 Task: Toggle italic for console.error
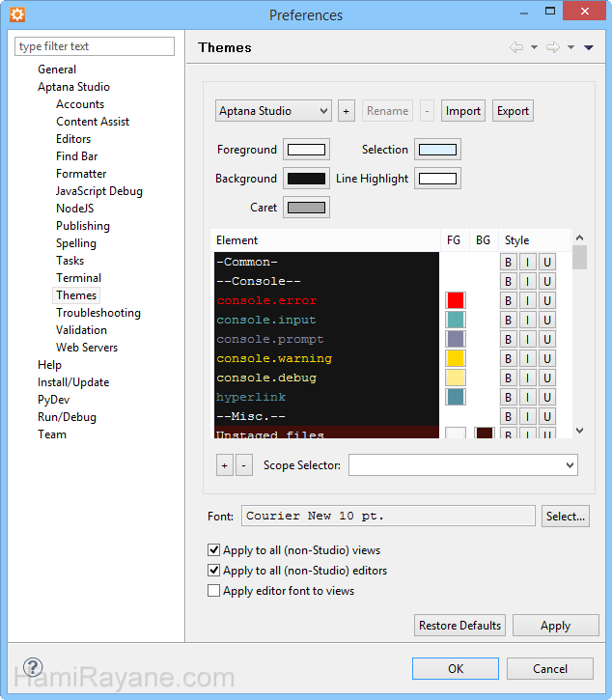(527, 300)
